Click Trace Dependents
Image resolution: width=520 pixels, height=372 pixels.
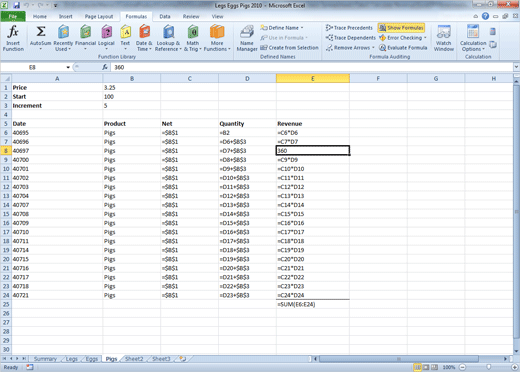pyautogui.click(x=351, y=38)
